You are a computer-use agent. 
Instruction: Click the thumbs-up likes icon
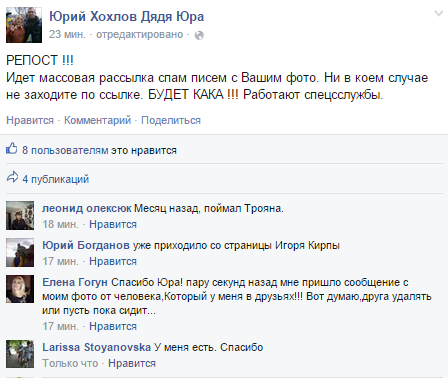[x=12, y=148]
